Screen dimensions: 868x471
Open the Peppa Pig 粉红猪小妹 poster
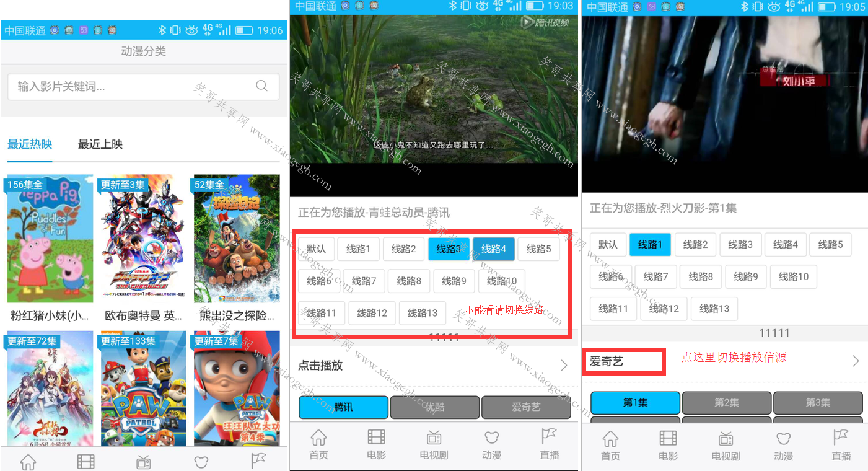50,239
